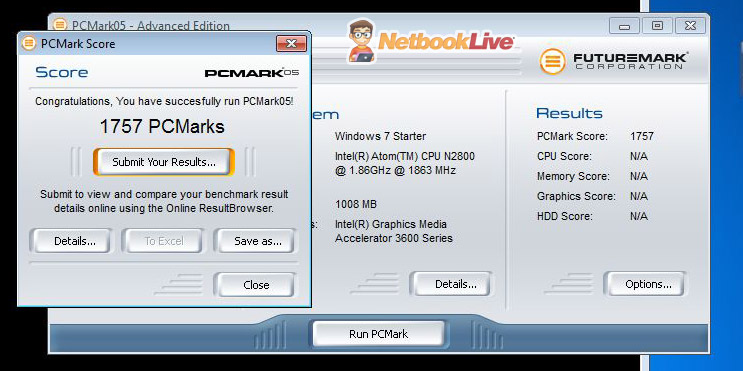Screen dimensions: 743x371
Task: Click the NetbookLive mascot logo
Action: [361, 41]
